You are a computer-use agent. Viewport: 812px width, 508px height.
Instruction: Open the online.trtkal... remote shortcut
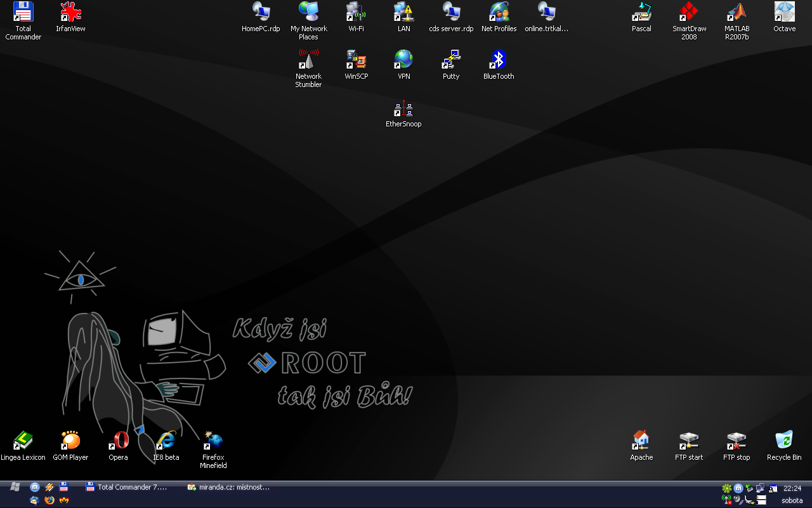(x=546, y=17)
